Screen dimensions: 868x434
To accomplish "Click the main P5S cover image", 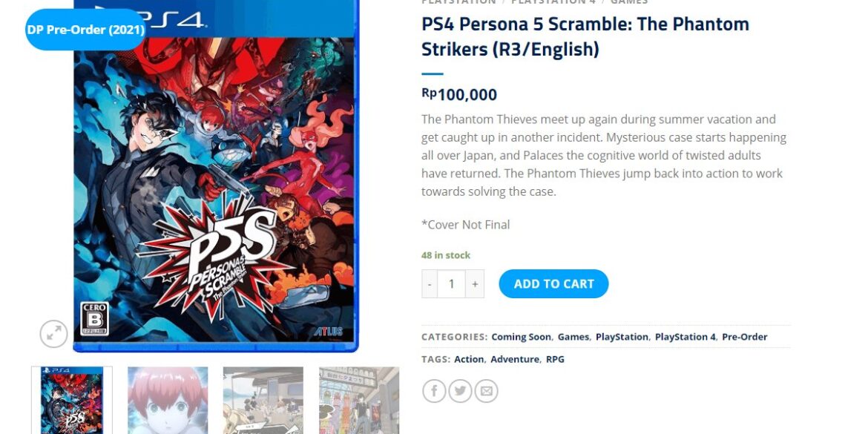I will click(x=216, y=177).
